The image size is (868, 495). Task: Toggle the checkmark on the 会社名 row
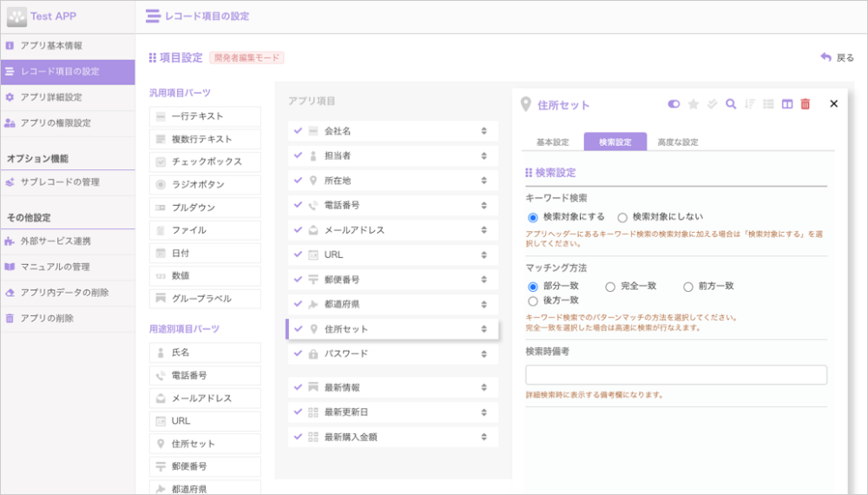[299, 130]
